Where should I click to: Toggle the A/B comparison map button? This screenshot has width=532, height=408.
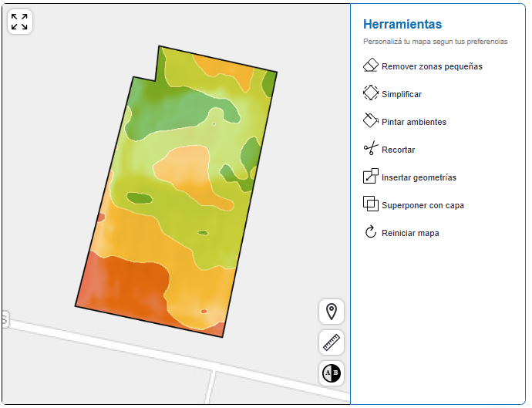(x=332, y=373)
